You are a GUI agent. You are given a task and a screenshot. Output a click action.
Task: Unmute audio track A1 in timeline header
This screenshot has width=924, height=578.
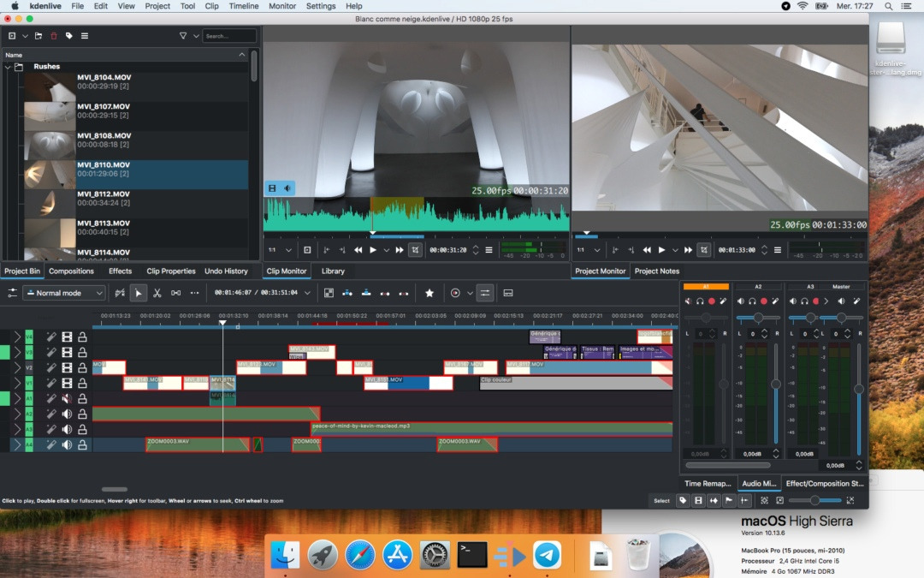(67, 398)
